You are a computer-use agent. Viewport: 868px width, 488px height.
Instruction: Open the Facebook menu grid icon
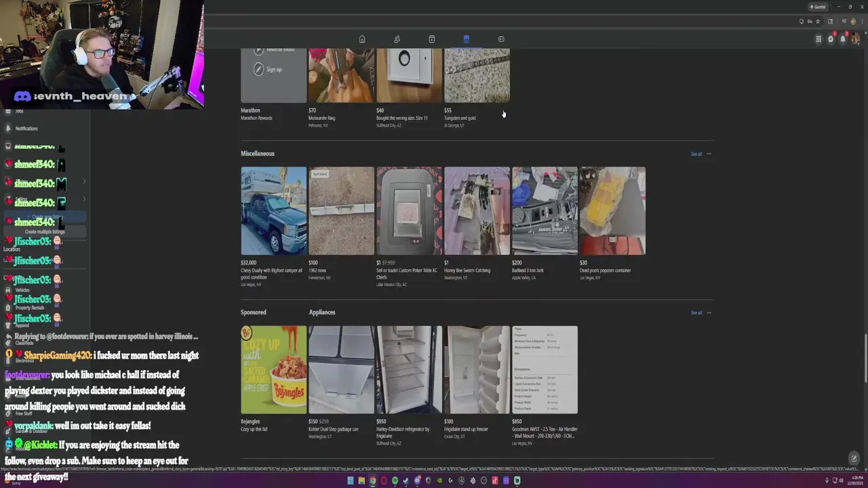point(818,39)
